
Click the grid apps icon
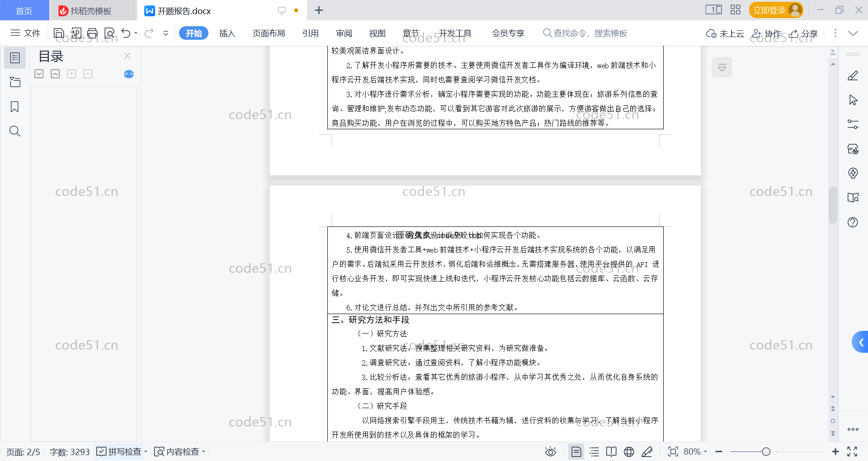[x=736, y=9]
